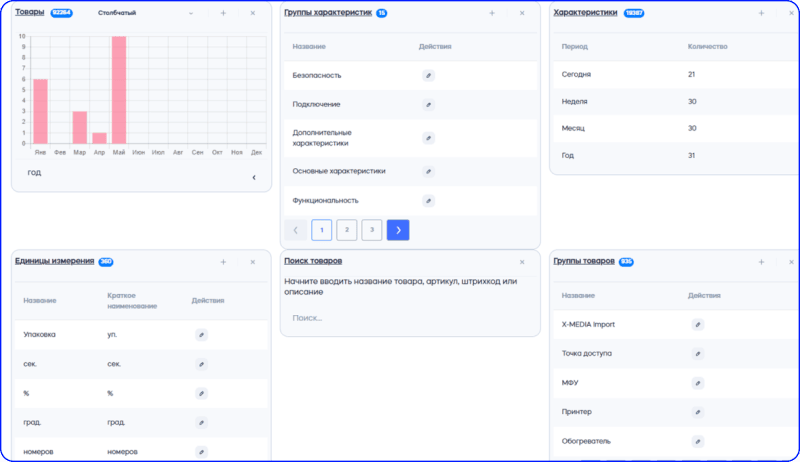This screenshot has height=462, width=800.
Task: Collapse the год period chevron
Action: [254, 178]
